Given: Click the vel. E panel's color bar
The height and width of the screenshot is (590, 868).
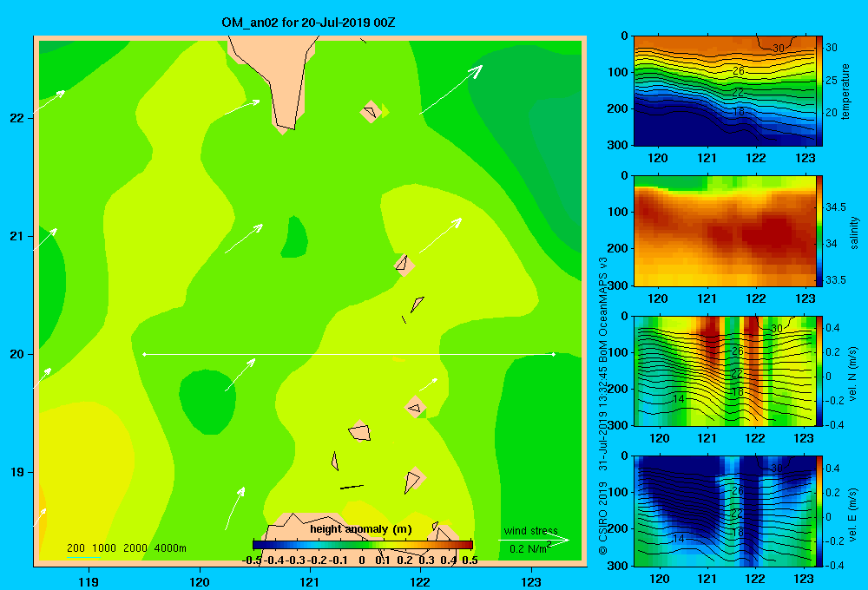Looking at the screenshot, I should point(819,511).
